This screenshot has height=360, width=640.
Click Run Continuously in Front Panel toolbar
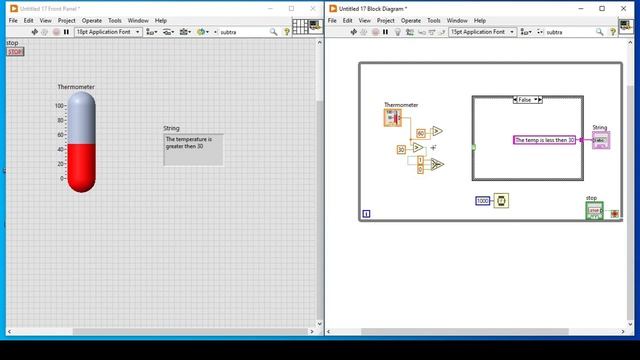45,32
